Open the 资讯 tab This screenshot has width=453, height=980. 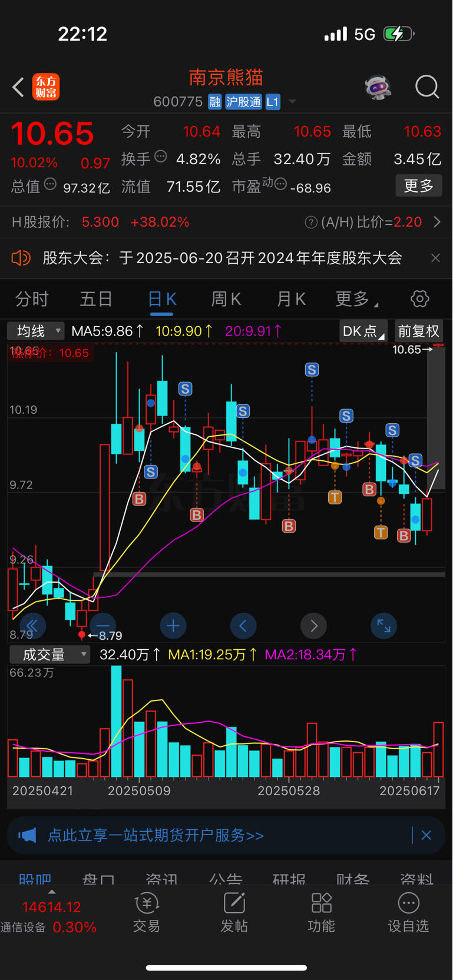tap(162, 879)
